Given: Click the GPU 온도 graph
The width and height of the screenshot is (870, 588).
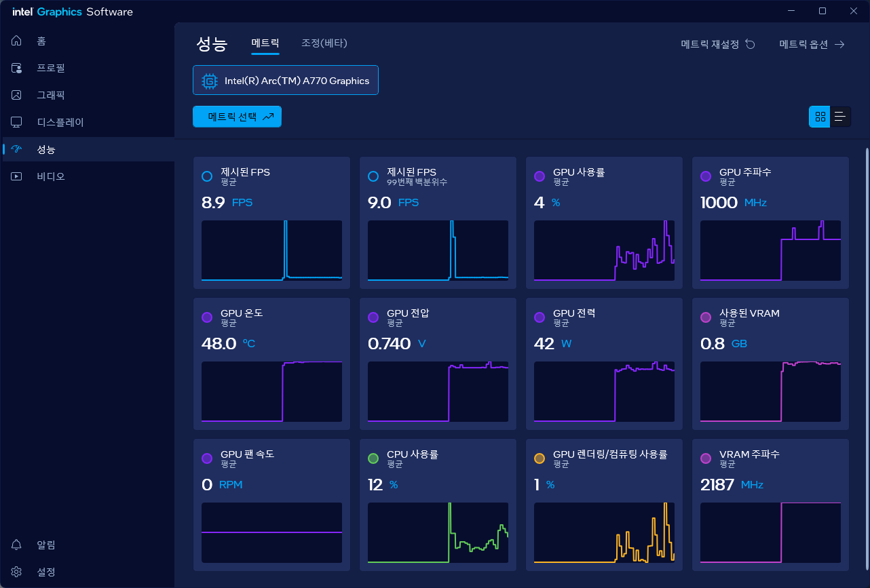Looking at the screenshot, I should point(271,391).
